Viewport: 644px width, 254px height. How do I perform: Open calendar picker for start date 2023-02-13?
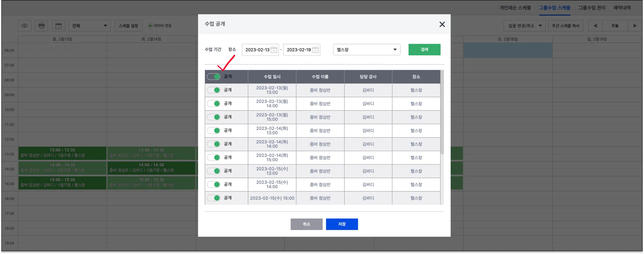[x=274, y=50]
